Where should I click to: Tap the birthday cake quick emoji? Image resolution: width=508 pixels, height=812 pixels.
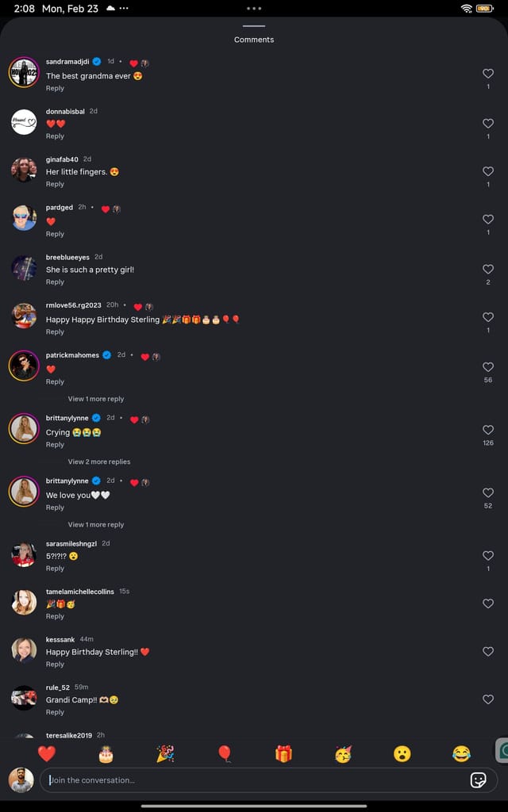coord(106,753)
